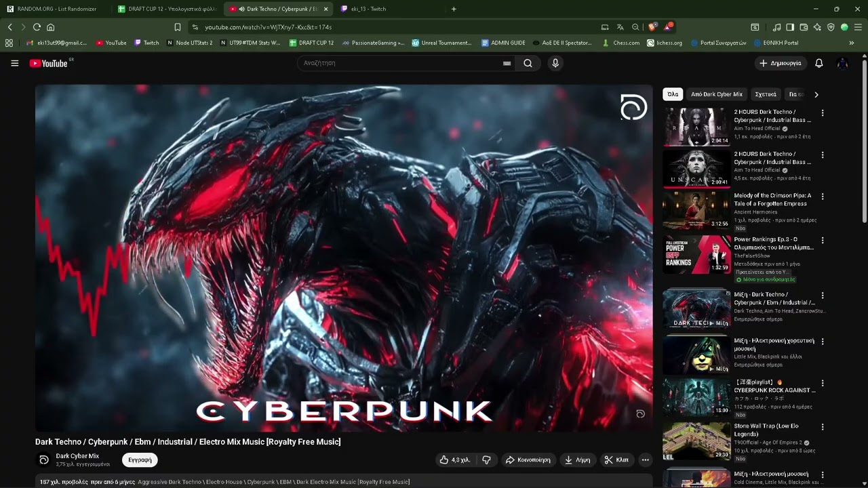868x488 pixels.
Task: Select the "Σχετικά" filter chip
Action: coord(766,94)
